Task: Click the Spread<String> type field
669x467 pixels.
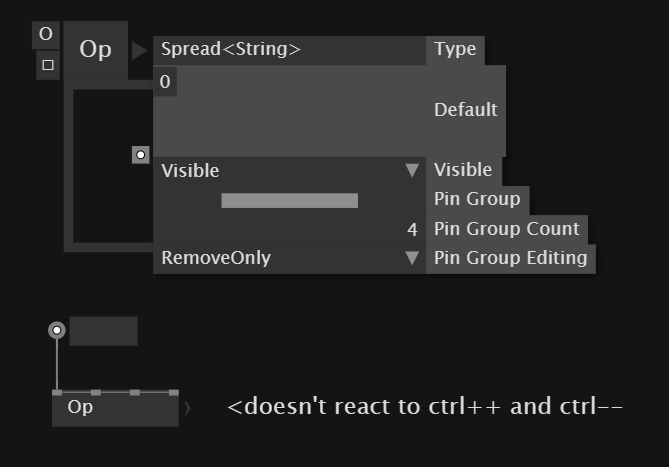Action: point(290,49)
